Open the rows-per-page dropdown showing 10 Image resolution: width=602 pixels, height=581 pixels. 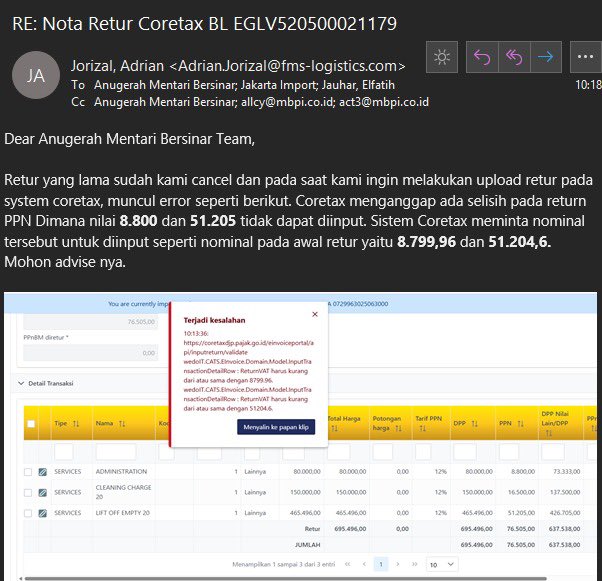[x=442, y=564]
